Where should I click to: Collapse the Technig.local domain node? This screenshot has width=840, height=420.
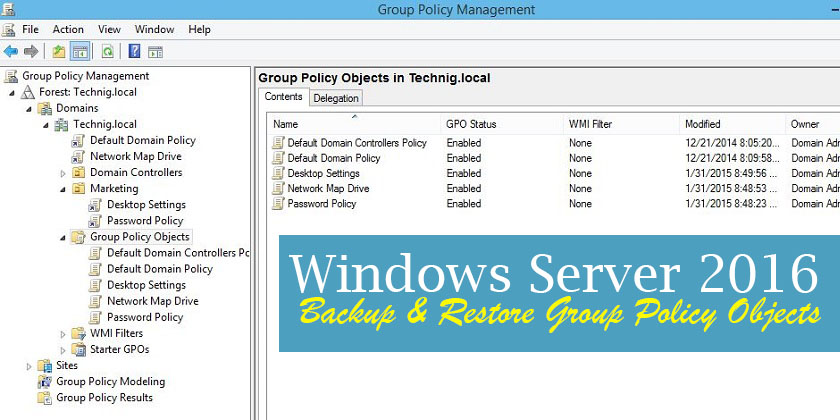tap(47, 125)
